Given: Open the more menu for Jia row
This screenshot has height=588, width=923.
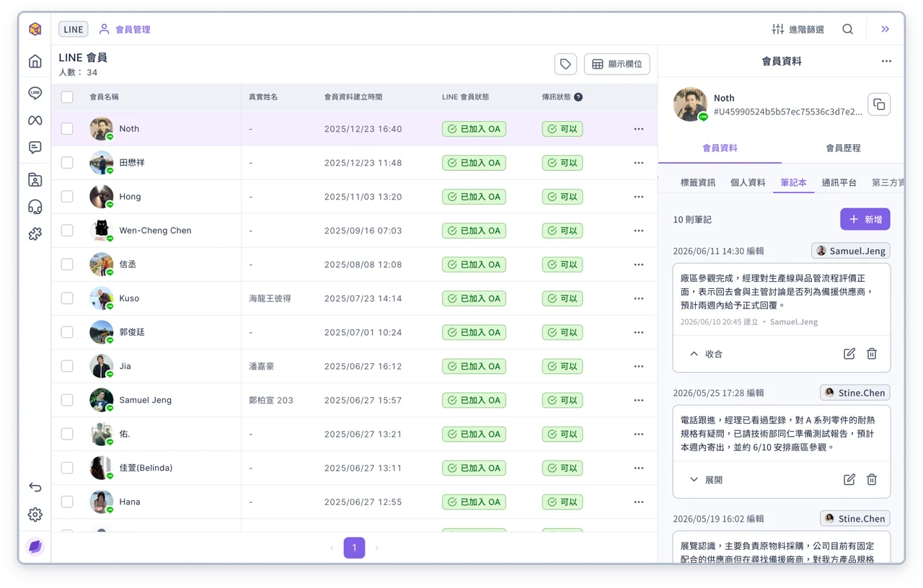Looking at the screenshot, I should tap(639, 366).
